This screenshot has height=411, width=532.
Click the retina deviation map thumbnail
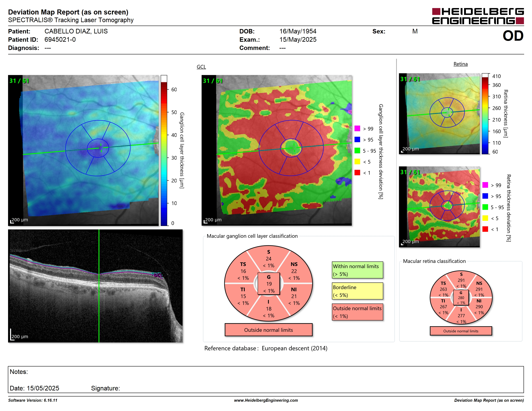tap(439, 207)
